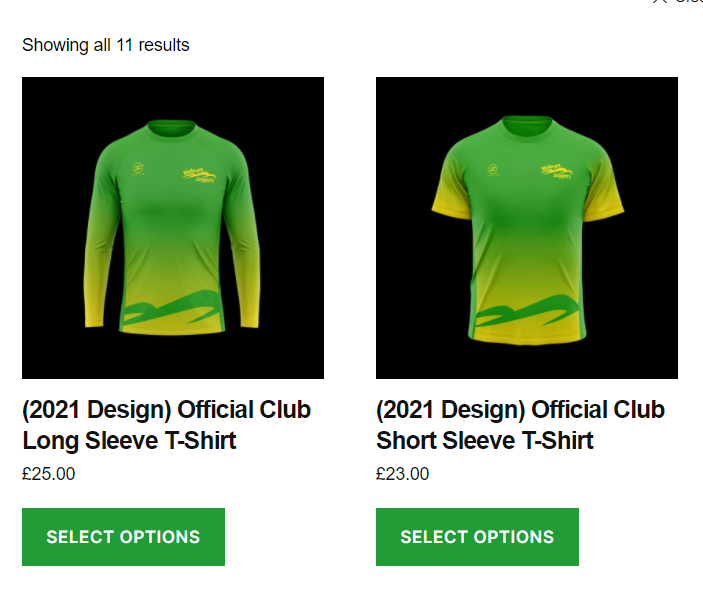Select options for the Short Sleeve T-Shirt
Image resolution: width=703 pixels, height=594 pixels.
[x=477, y=537]
